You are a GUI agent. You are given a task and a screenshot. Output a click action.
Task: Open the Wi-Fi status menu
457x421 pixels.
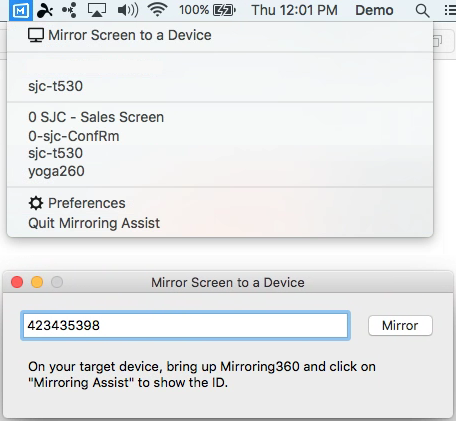(x=157, y=10)
